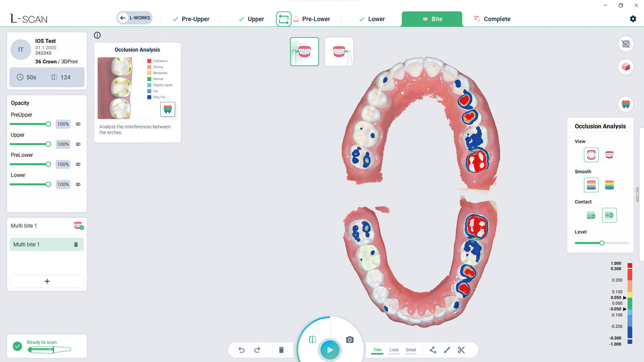Expand the Occlusion Analysis info panel
644x362 pixels.
[97, 35]
